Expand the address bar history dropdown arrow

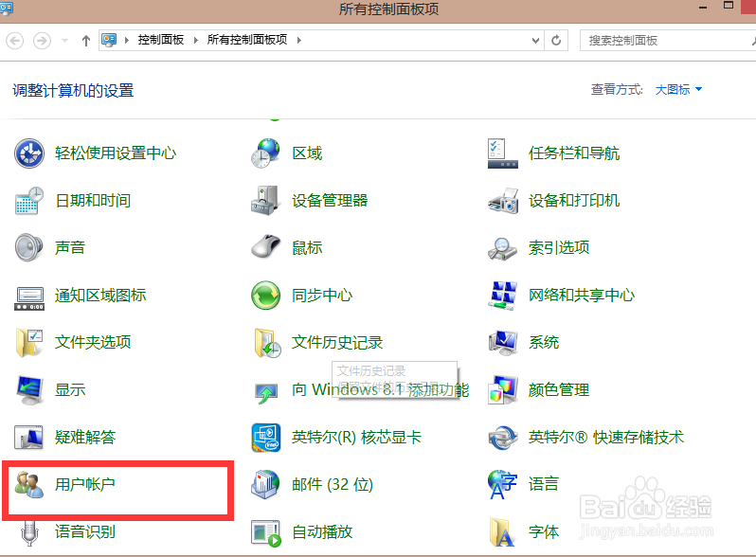pyautogui.click(x=535, y=41)
